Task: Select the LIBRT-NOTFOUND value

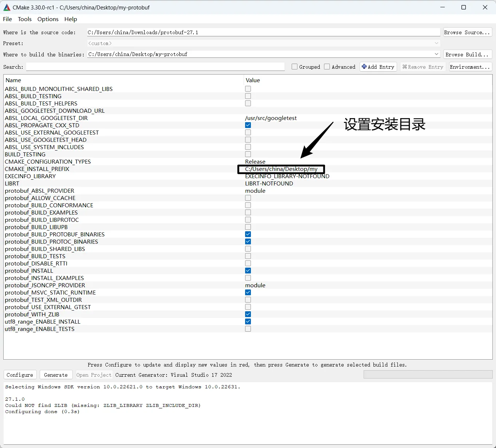Action: point(269,183)
